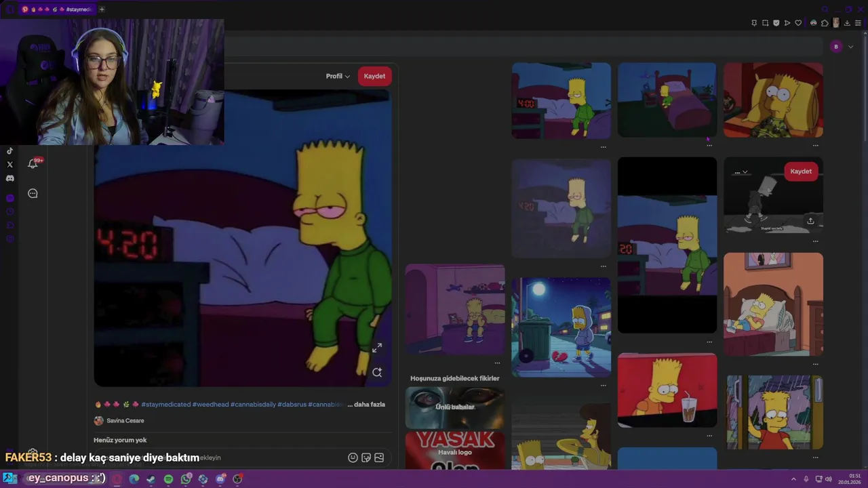The width and height of the screenshot is (868, 488).
Task: Open the X (Twitter) sidebar panel
Action: click(9, 165)
